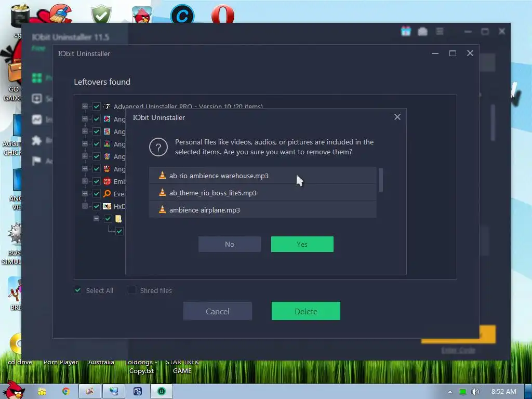
Task: Click the Angry Birds Start button on the taskbar
Action: [13, 390]
